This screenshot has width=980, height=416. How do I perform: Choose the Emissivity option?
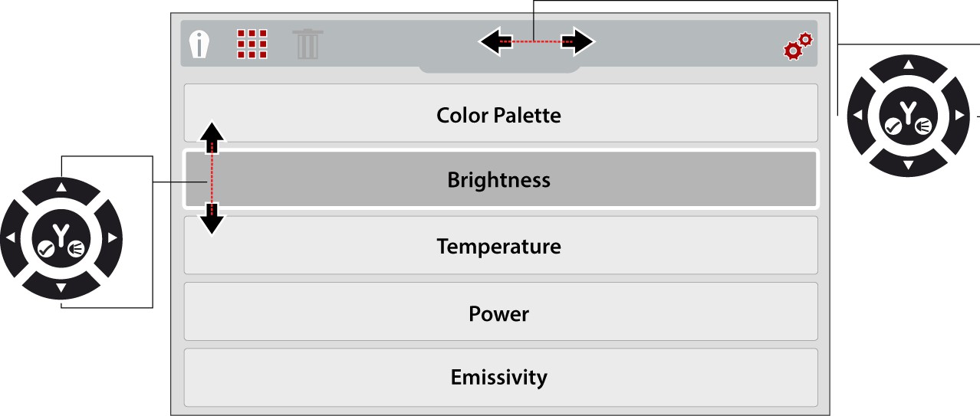[500, 378]
